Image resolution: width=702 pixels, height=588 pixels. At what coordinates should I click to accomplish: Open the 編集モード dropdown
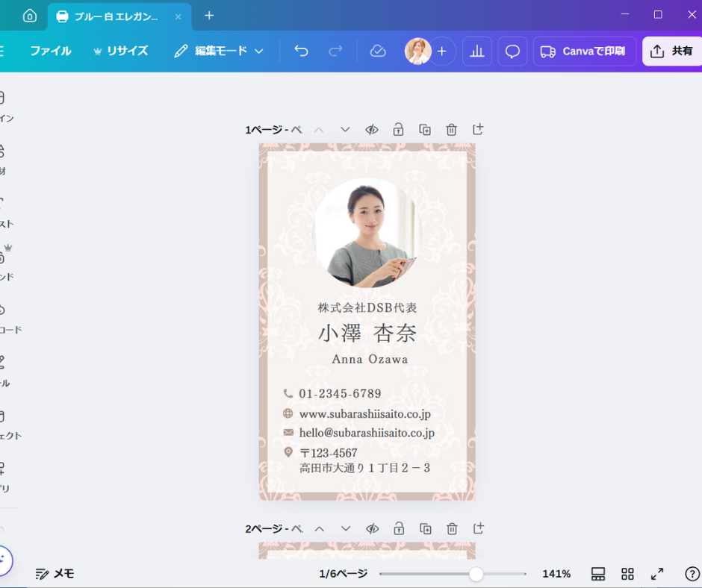(x=219, y=51)
